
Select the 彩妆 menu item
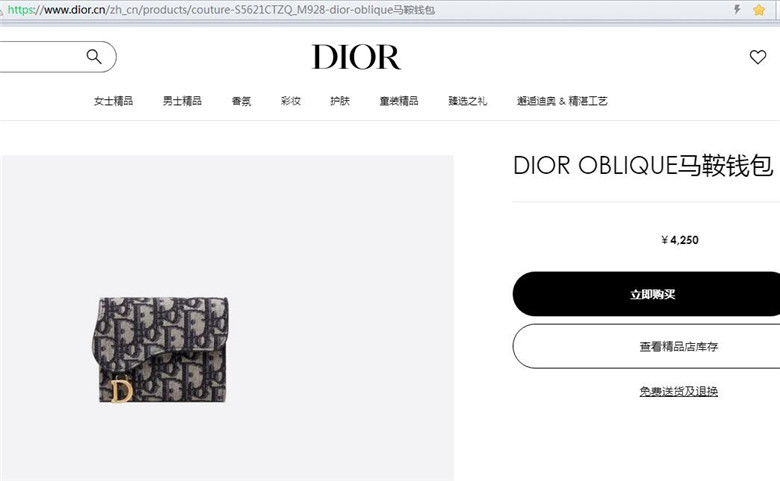point(291,101)
